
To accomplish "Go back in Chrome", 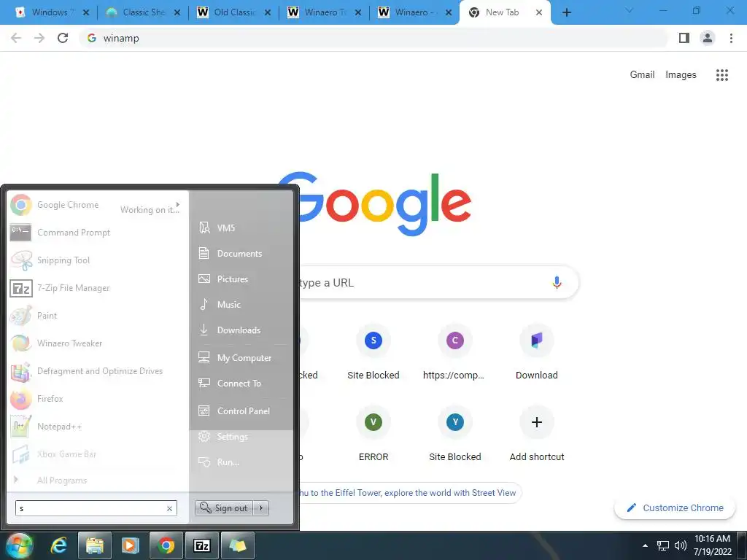I will click(16, 38).
